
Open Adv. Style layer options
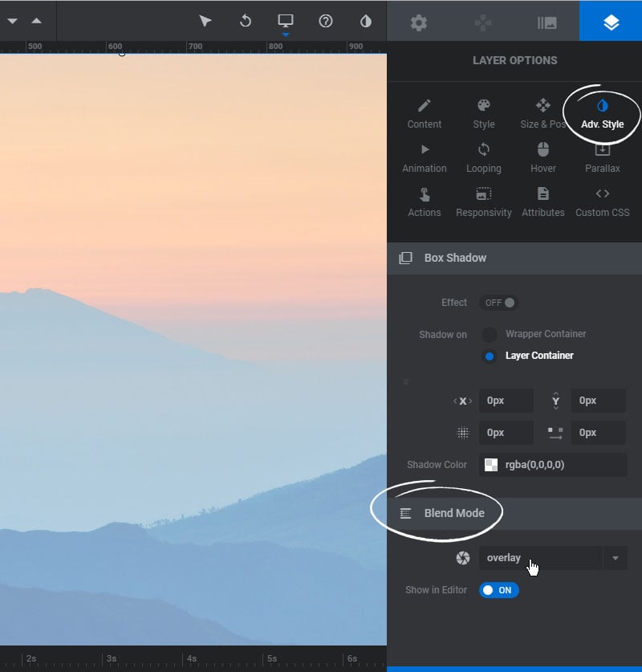coord(602,115)
